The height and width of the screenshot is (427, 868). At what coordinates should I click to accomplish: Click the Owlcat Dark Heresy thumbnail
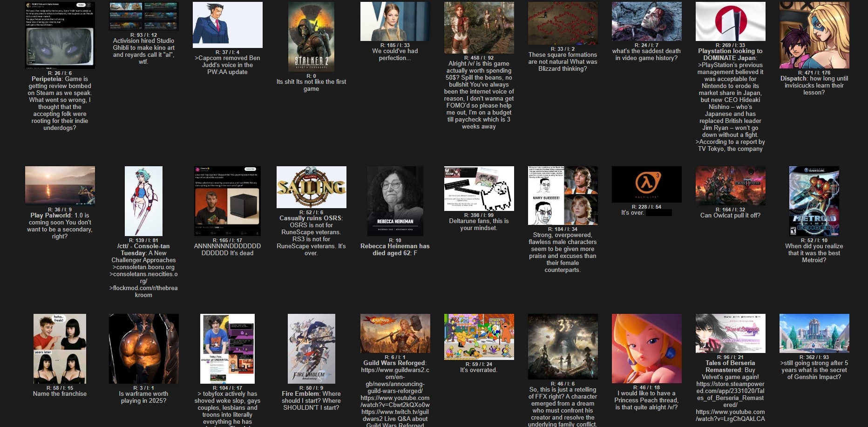pos(731,186)
